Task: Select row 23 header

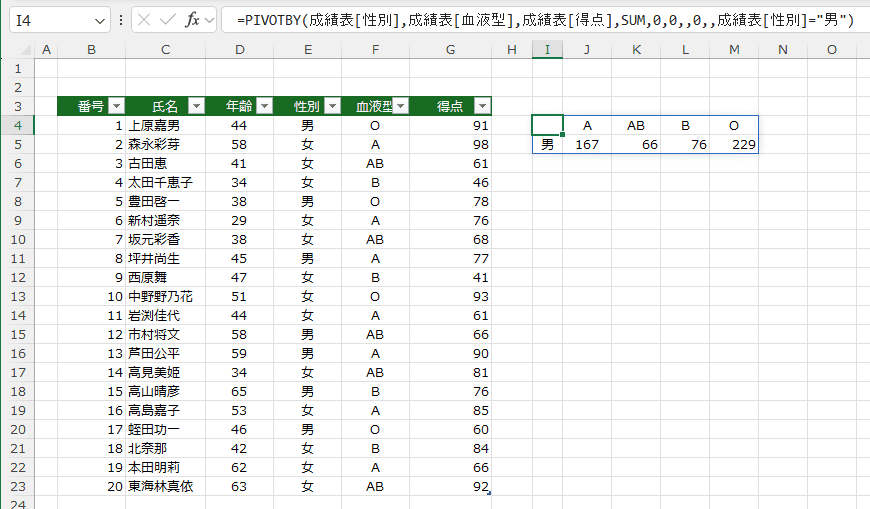Action: coord(18,486)
